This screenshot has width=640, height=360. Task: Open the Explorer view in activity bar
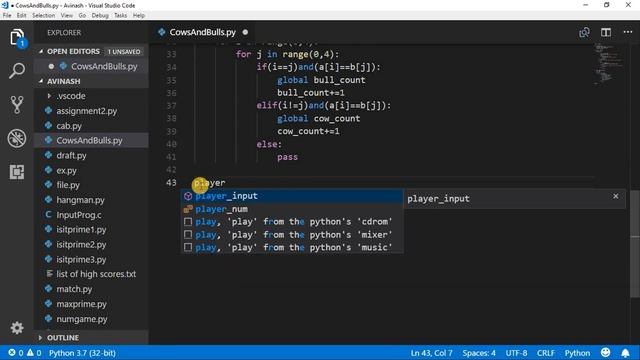click(17, 38)
